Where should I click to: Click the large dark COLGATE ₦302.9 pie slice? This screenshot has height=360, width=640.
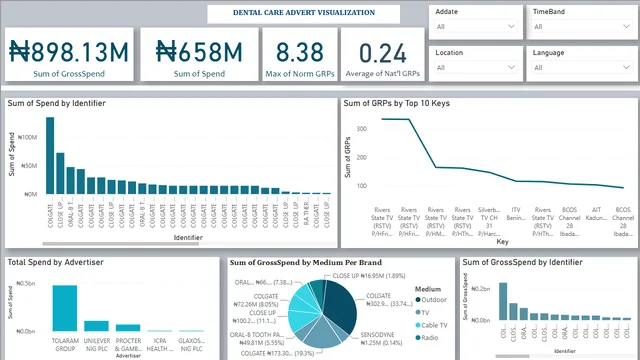click(x=341, y=306)
